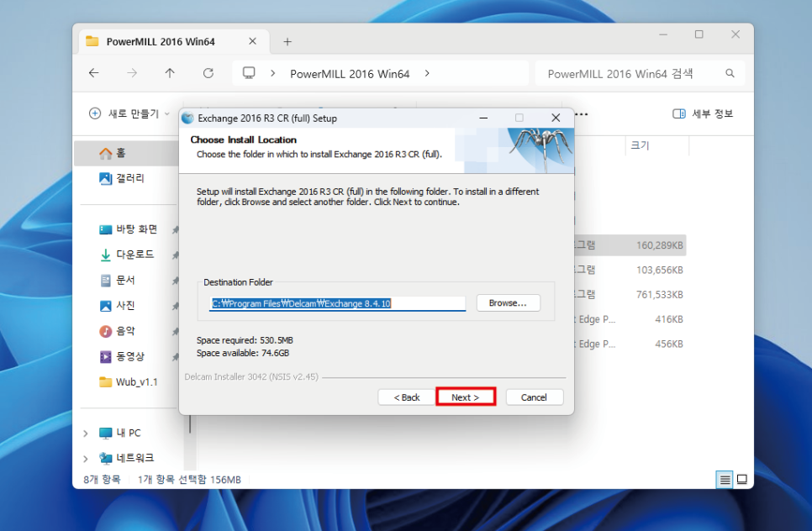Expand chevron after PowerMILL 2016 Win64 breadcrumb
Viewport: 812px width, 531px height.
[x=427, y=73]
